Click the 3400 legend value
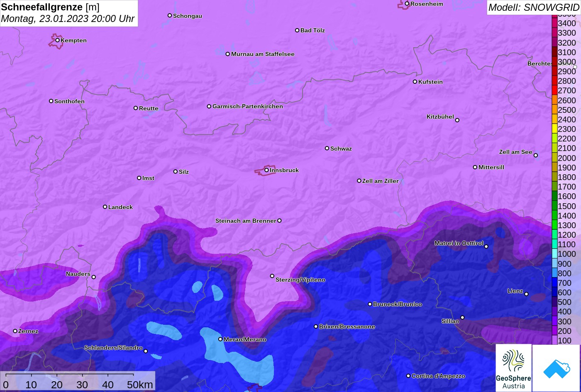The width and height of the screenshot is (581, 392). [567, 23]
